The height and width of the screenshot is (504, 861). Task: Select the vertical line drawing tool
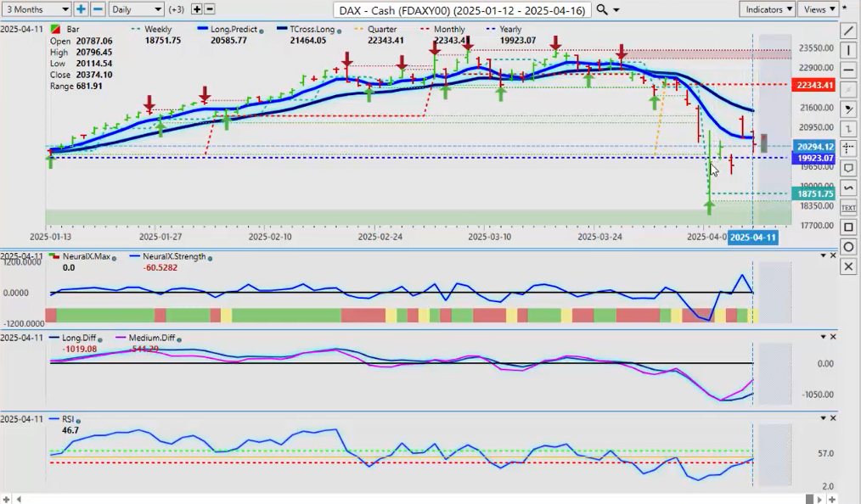tap(848, 52)
